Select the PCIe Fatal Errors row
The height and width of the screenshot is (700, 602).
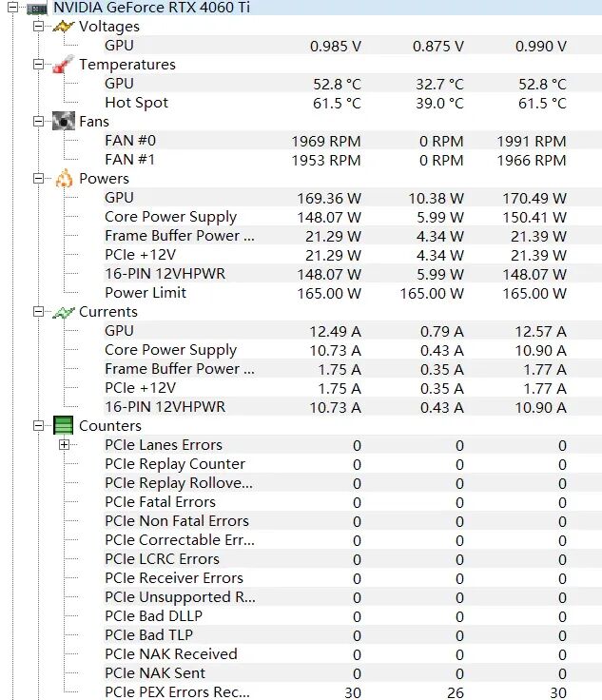pos(353,502)
